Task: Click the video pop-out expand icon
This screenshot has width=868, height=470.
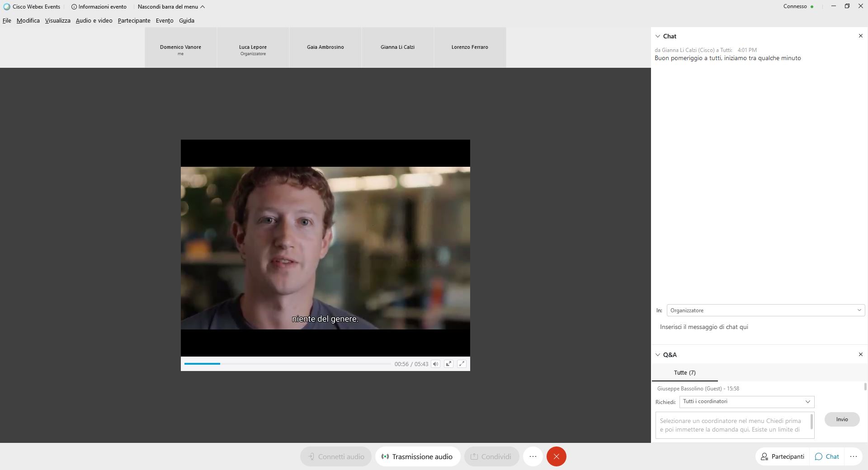Action: [x=448, y=364]
